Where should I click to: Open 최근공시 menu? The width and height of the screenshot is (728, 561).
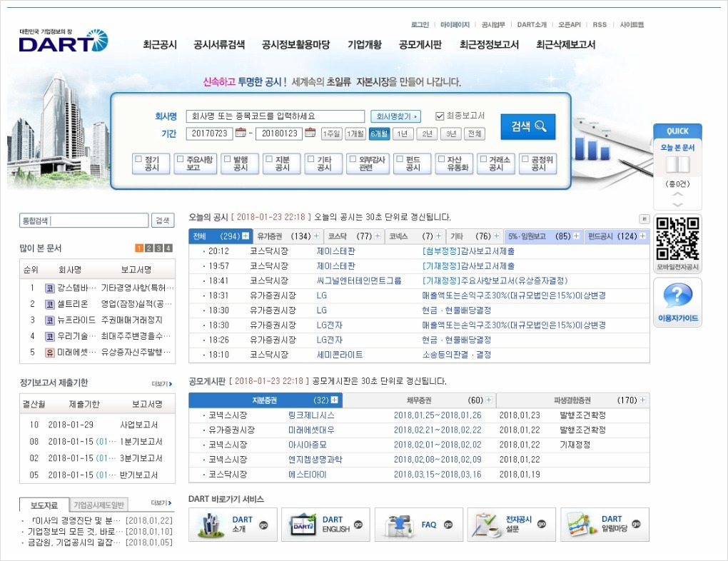click(x=160, y=44)
